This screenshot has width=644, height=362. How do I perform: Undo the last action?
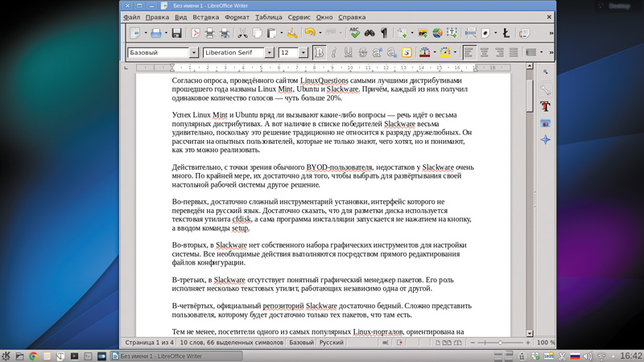tap(310, 33)
